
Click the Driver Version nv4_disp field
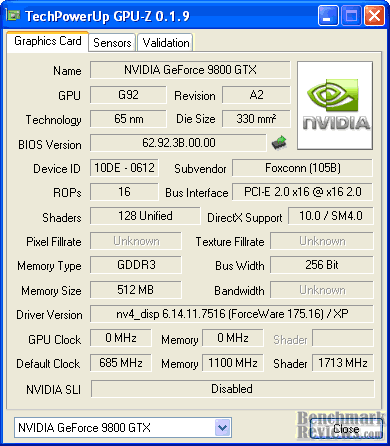tap(232, 314)
